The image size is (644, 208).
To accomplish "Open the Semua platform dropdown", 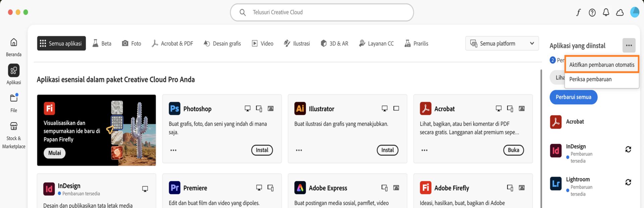I will [502, 44].
